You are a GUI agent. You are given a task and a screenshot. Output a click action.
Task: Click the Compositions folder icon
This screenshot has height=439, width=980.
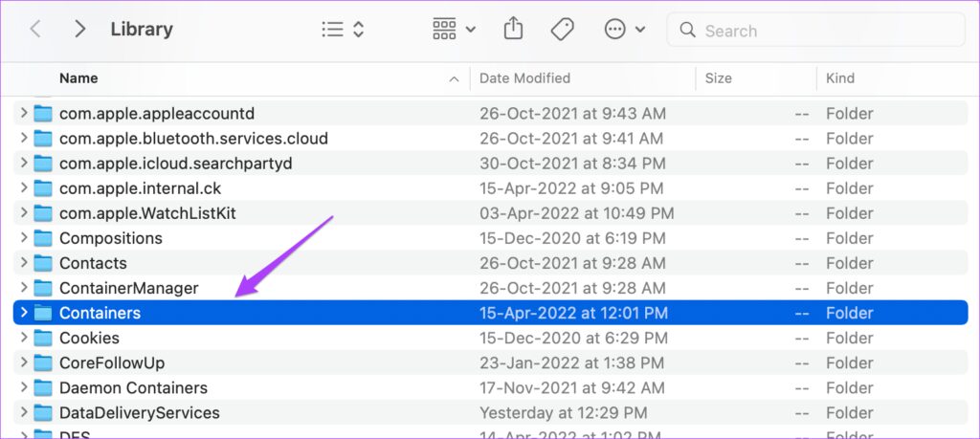coord(43,238)
